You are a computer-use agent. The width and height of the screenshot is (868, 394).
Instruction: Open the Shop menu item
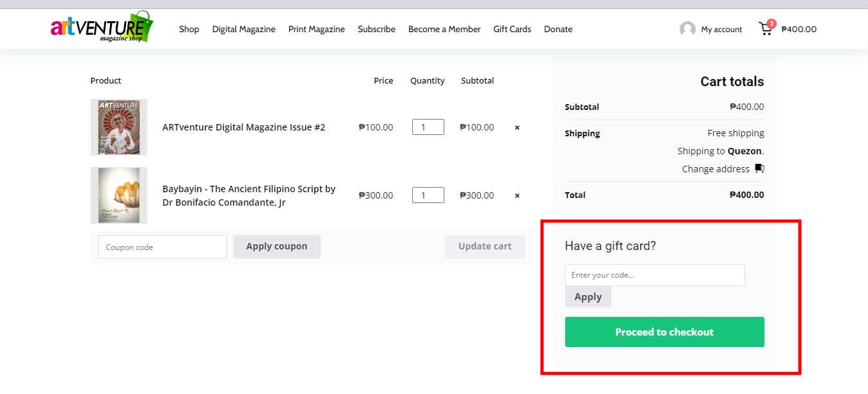tap(189, 29)
